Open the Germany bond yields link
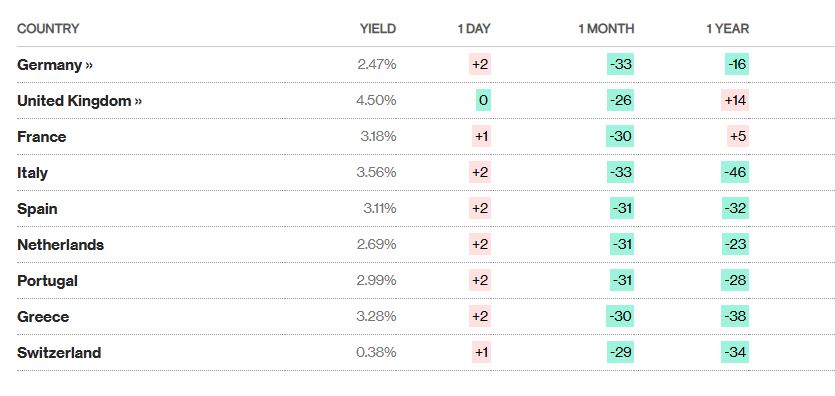Viewport: 835px width, 396px height. (x=55, y=65)
